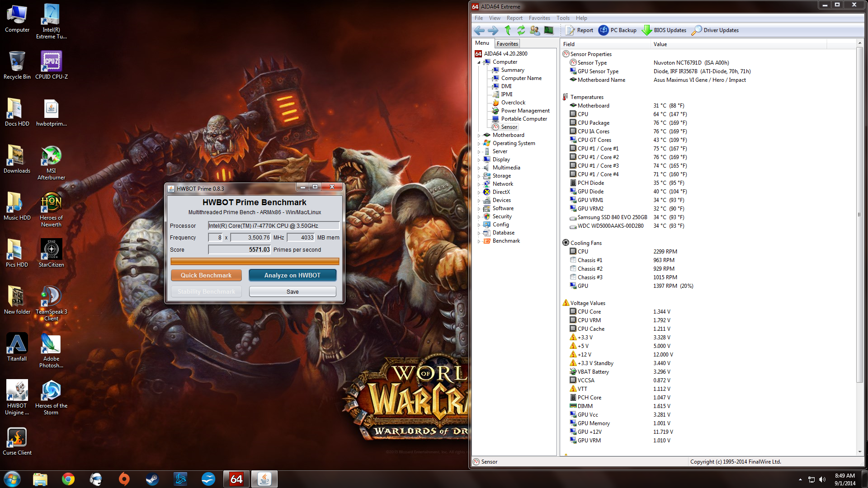Expand the Server tree node
Screen dimensions: 868x488
[x=479, y=151]
